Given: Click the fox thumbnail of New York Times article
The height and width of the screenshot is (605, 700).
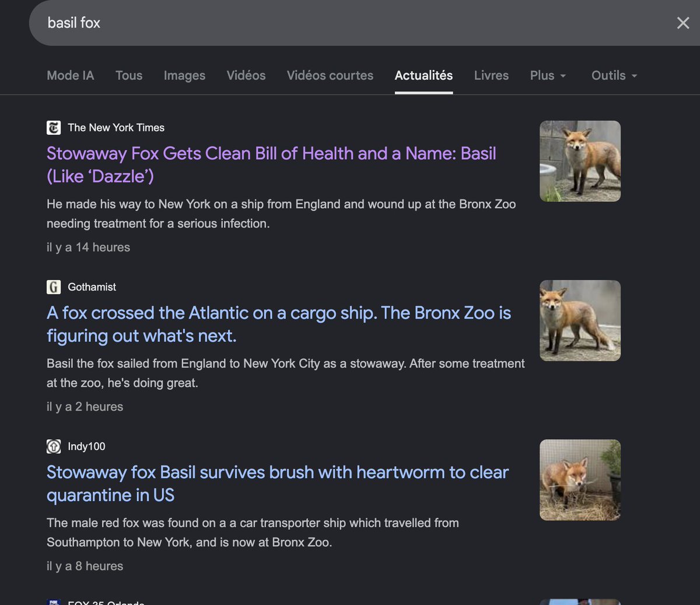Looking at the screenshot, I should point(580,161).
